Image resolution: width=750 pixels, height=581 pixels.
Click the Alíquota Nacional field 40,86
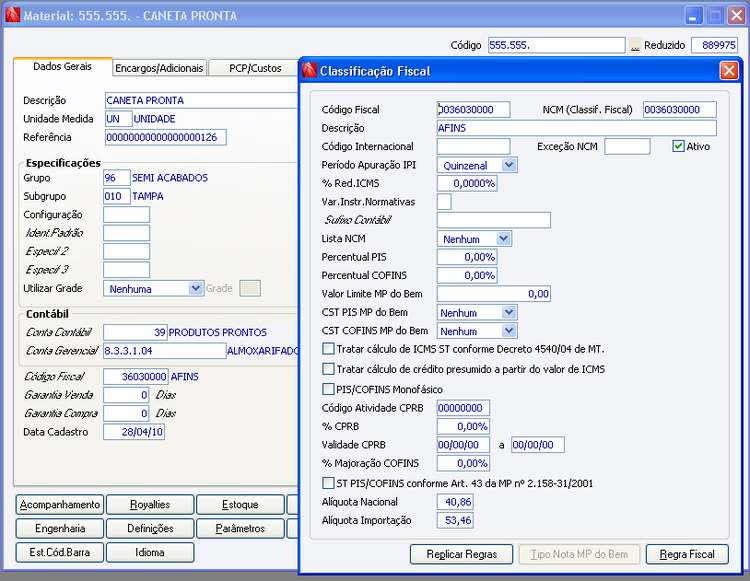(455, 502)
